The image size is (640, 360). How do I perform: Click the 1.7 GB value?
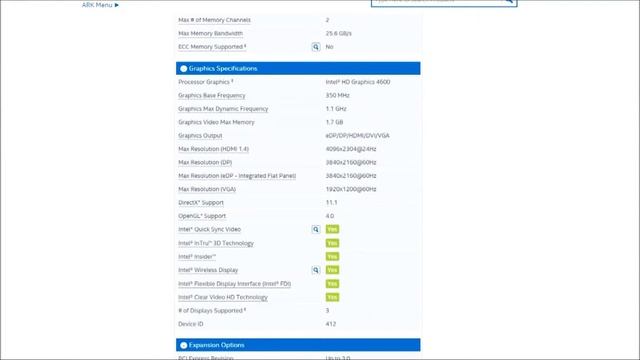[x=334, y=122]
